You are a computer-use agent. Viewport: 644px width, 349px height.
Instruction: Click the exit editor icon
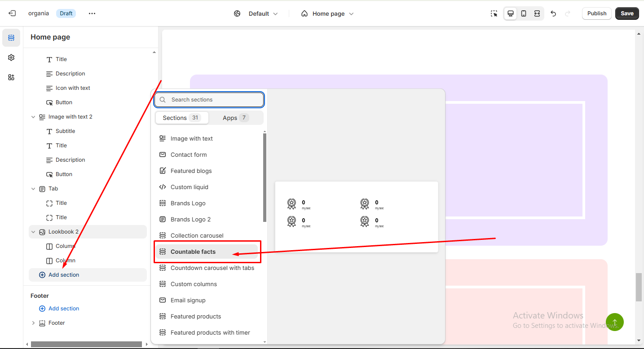pos(12,13)
